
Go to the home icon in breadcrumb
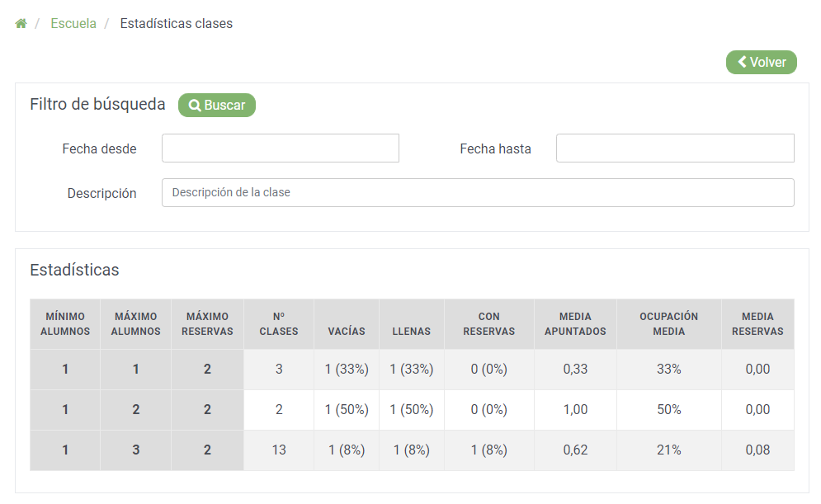21,24
